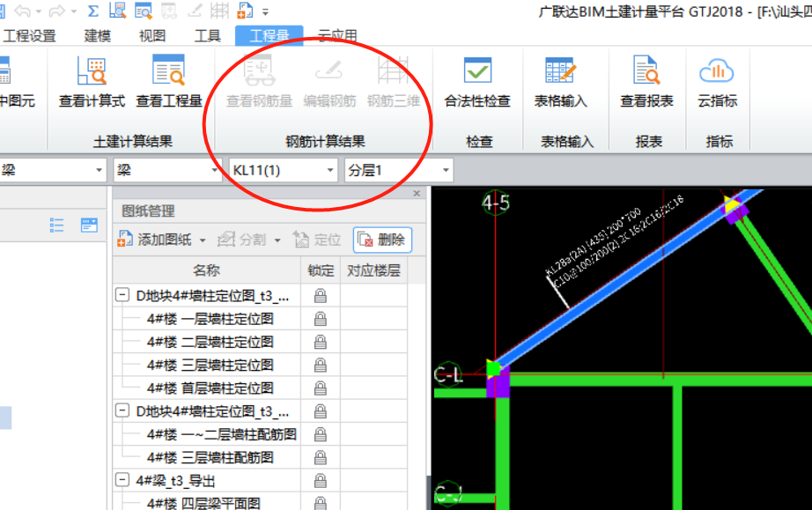The image size is (812, 510).
Task: Open the dropdown arrow next to 添加图纸
Action: click(x=203, y=240)
